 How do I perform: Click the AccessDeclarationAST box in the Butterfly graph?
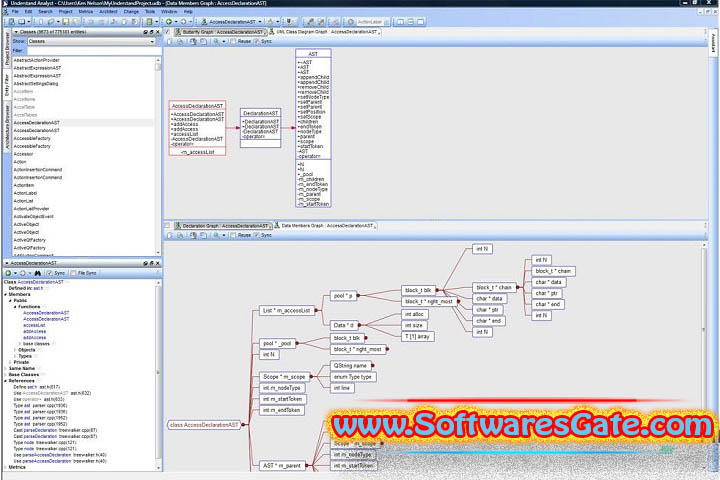[197, 128]
